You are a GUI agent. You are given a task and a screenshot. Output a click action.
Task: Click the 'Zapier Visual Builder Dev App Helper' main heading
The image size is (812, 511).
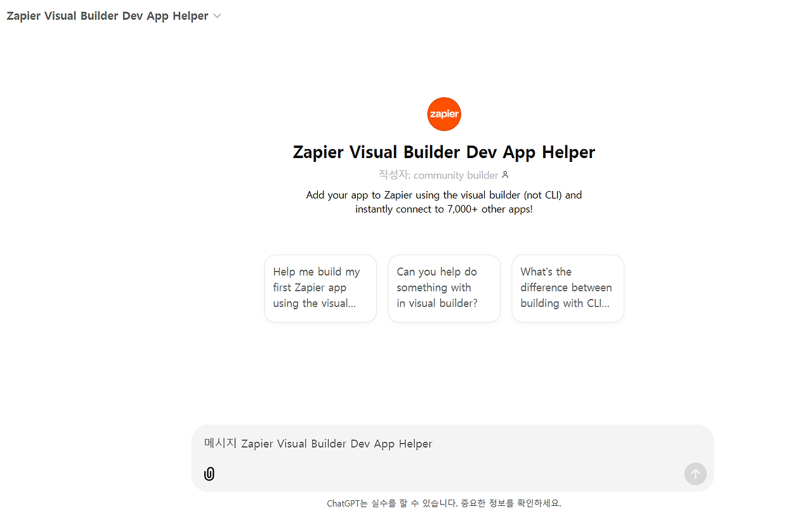[444, 152]
